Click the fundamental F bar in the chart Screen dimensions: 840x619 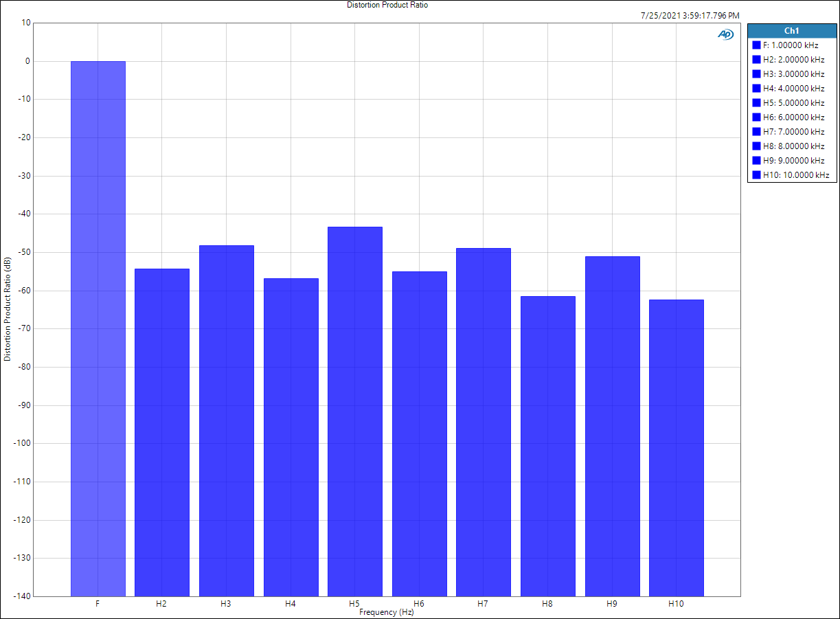click(x=98, y=328)
